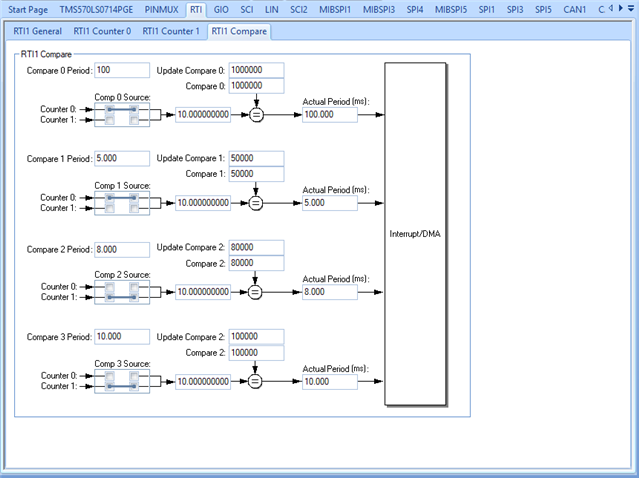This screenshot has width=639, height=478.
Task: Switch to the RTI1 Counter 0 sub-tab
Action: pos(102,31)
